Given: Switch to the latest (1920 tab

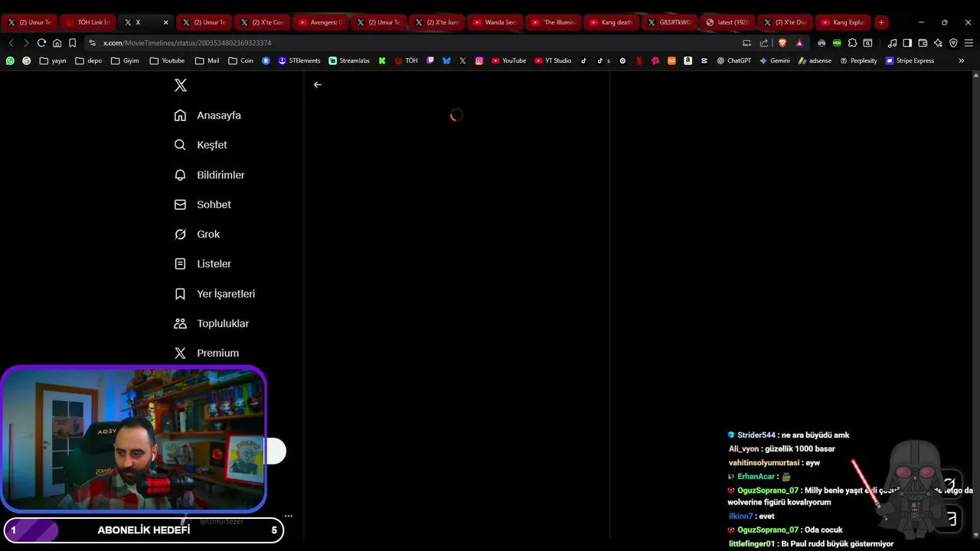Looking at the screenshot, I should 728,22.
